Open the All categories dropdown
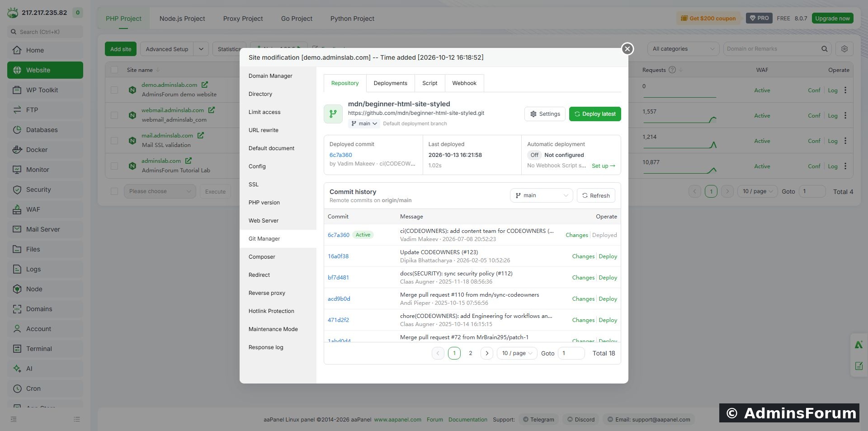868x431 pixels. pyautogui.click(x=683, y=49)
